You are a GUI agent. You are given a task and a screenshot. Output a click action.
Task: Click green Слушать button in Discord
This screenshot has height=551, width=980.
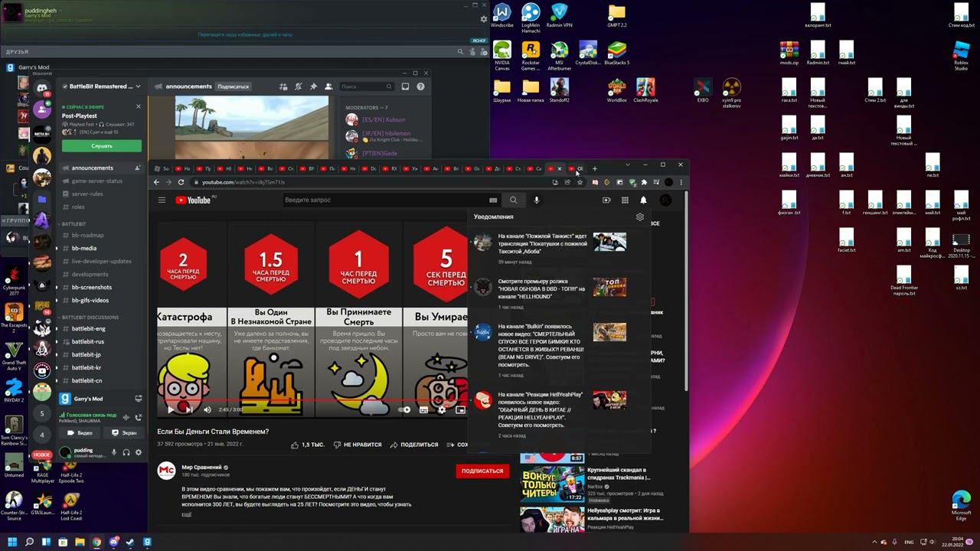tap(102, 145)
